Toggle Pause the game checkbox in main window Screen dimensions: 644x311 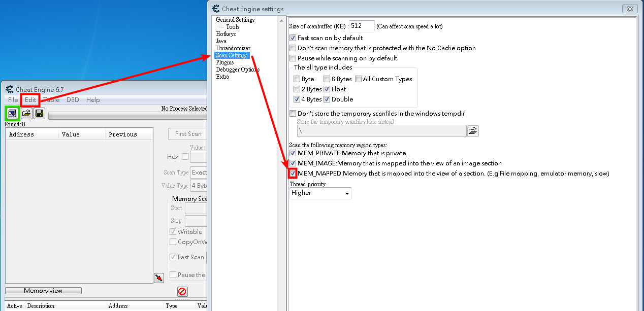point(173,275)
